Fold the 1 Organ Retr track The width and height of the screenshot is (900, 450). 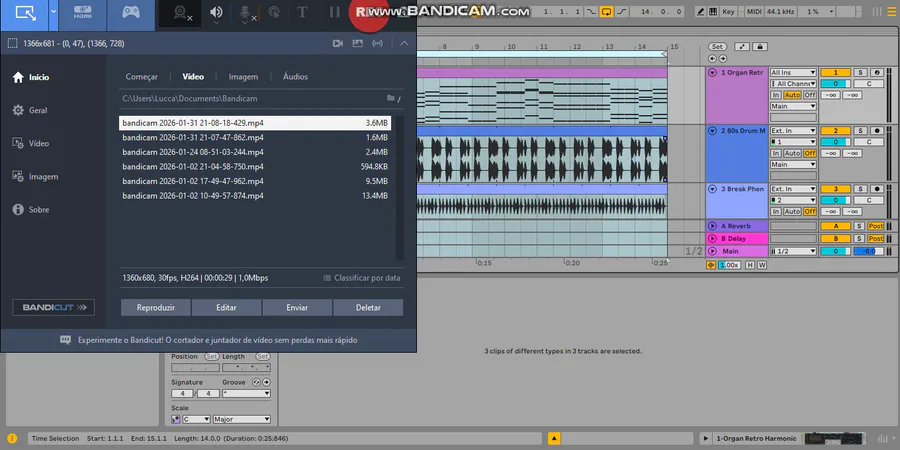pos(712,73)
